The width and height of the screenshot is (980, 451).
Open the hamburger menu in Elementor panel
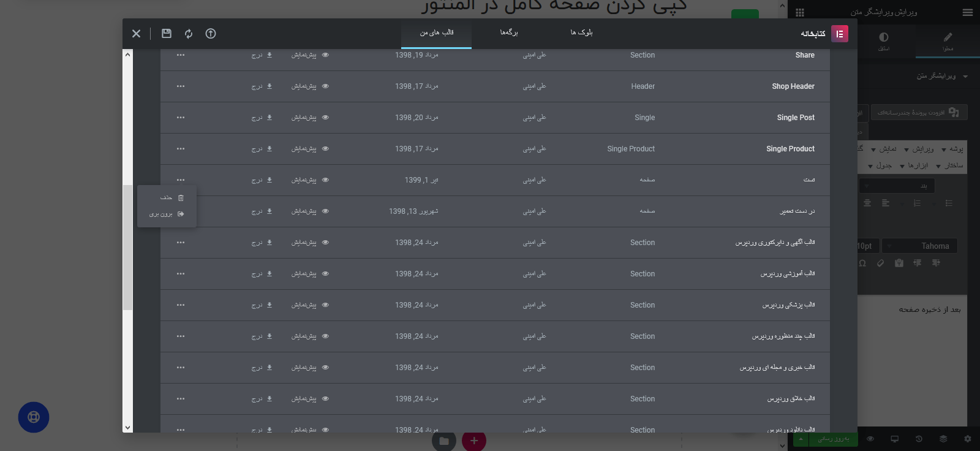pyautogui.click(x=968, y=12)
